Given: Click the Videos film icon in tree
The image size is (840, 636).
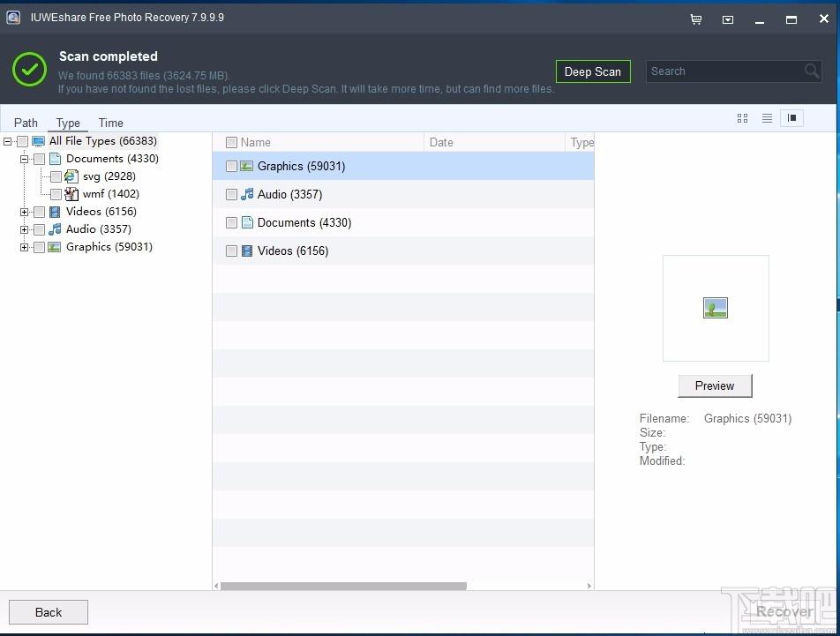Looking at the screenshot, I should 55,212.
